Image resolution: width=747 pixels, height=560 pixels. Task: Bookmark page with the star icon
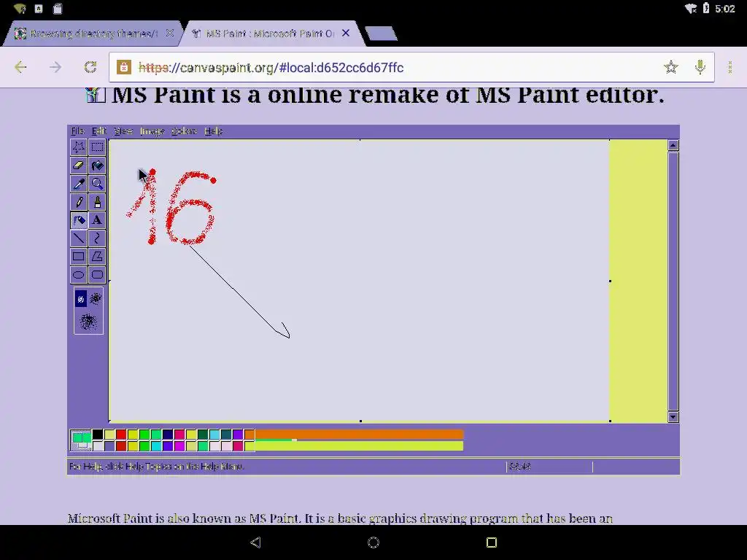(671, 67)
